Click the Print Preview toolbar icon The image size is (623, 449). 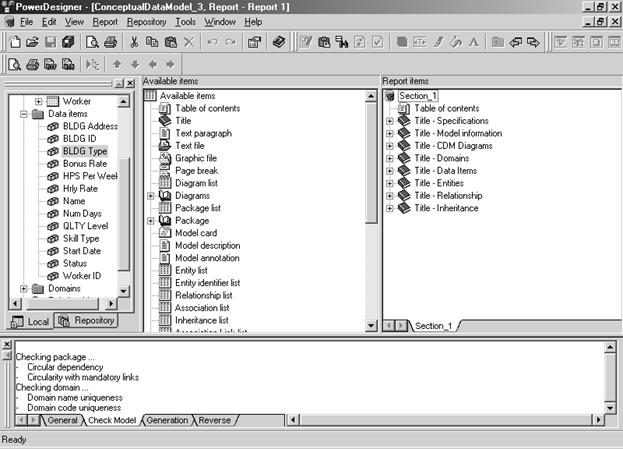click(91, 42)
